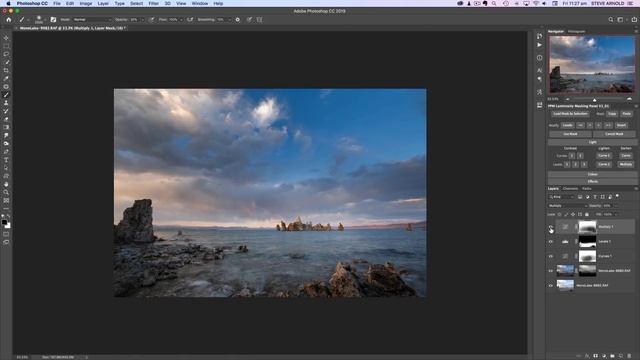Viewport: 640px width, 360px height.
Task: Select the Move tool
Action: tap(6, 38)
